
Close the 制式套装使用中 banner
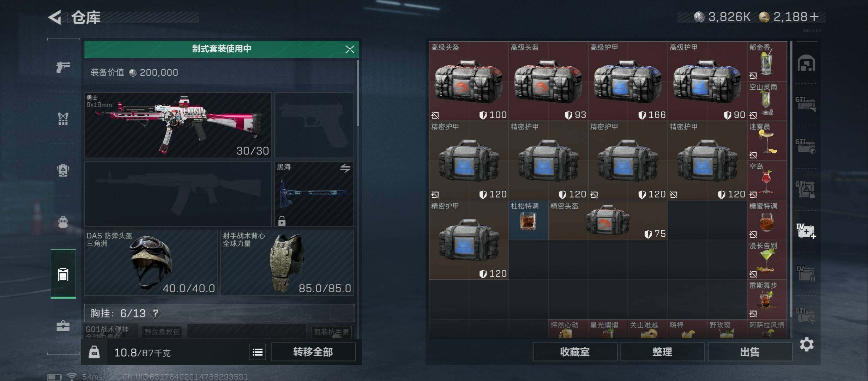point(350,49)
